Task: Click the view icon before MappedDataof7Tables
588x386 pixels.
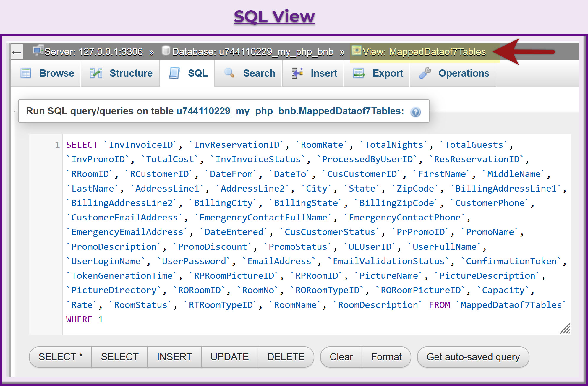Action: click(357, 51)
